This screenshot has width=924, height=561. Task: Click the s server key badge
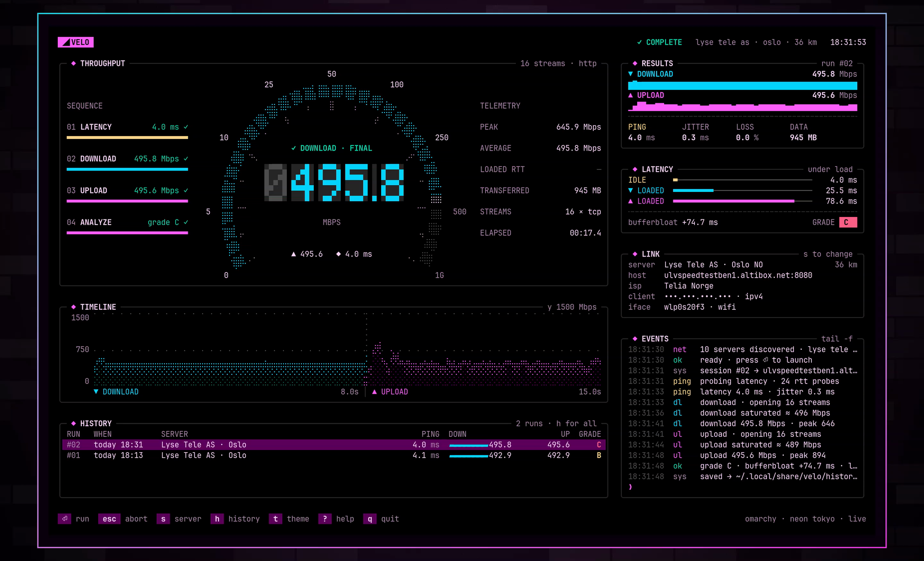click(x=163, y=519)
